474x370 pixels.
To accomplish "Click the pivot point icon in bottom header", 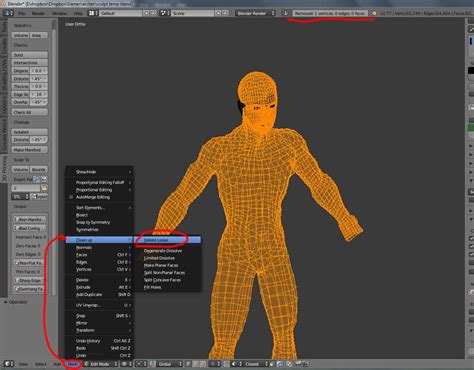I will pos(142,364).
